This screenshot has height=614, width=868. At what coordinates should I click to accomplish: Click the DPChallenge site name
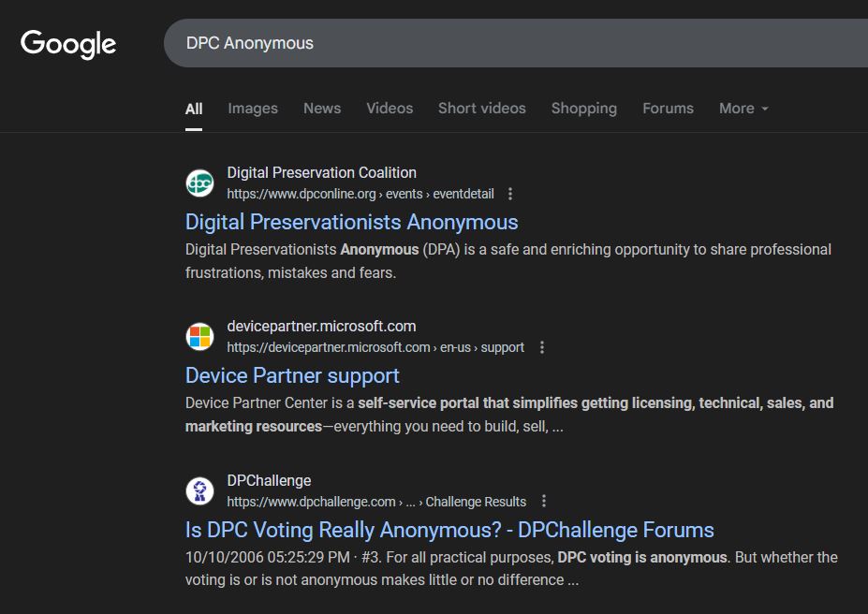pos(269,481)
